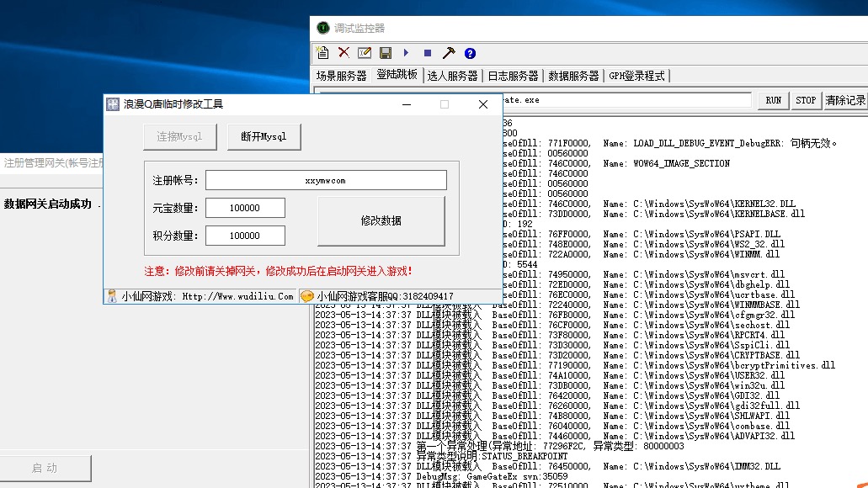Switch to the 场景服务器 tab

(341, 76)
